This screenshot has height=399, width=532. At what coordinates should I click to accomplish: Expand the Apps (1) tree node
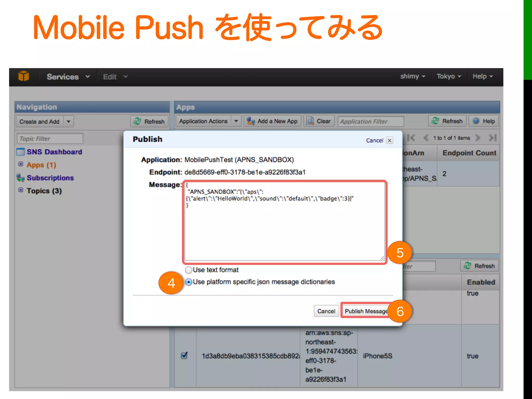pos(21,164)
